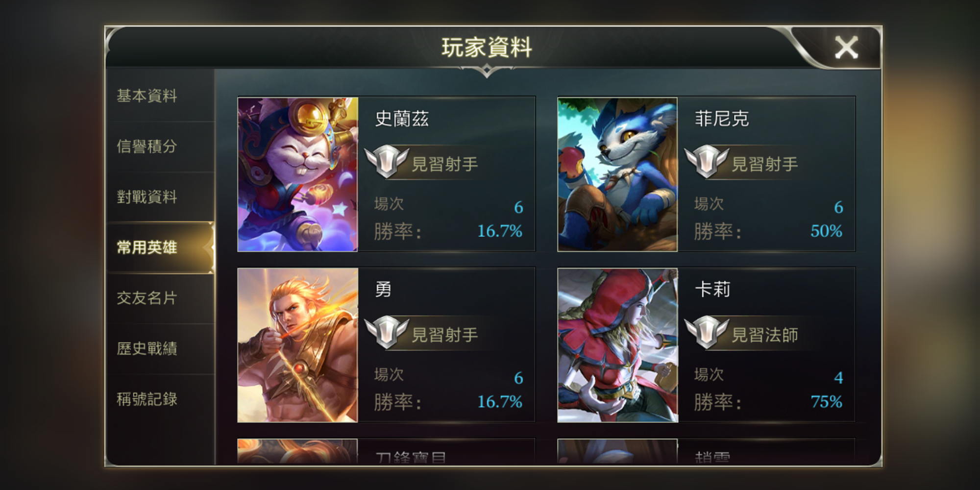Screen dimensions: 980x490
Task: Tap the 史蘭茲 rabbit hero portrait
Action: (x=297, y=174)
